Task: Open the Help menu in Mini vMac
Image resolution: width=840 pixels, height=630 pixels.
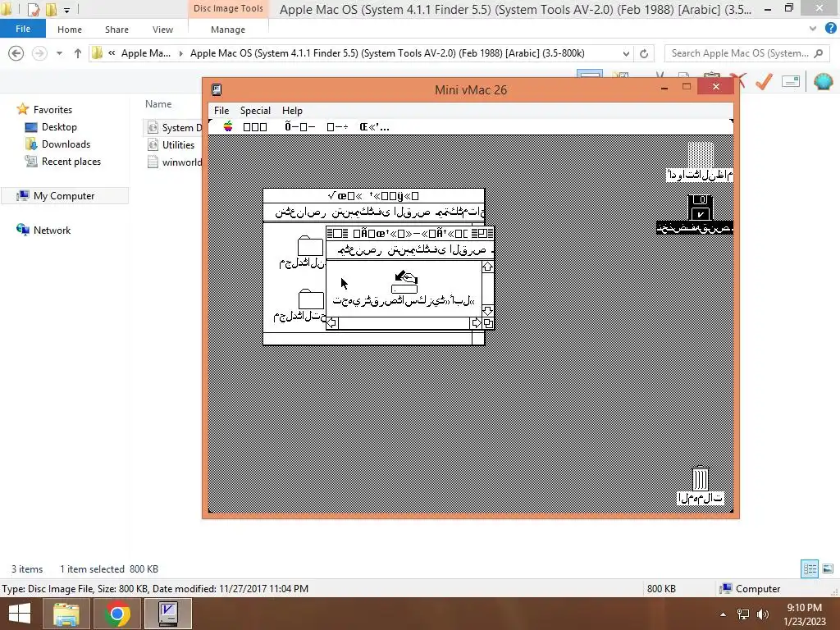Action: [293, 111]
